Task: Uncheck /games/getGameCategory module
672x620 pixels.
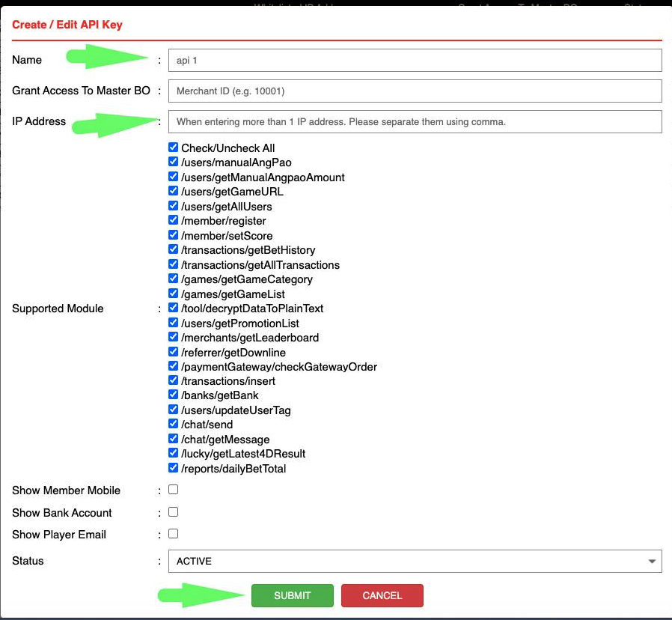Action: coord(173,279)
